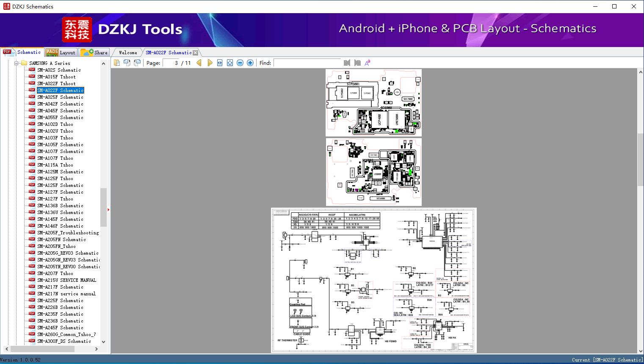
Task: Open SM-A02S Schematic in the tree
Action: click(x=59, y=70)
